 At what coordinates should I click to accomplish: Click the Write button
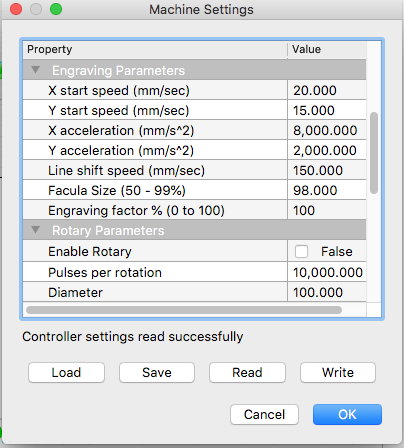338,372
